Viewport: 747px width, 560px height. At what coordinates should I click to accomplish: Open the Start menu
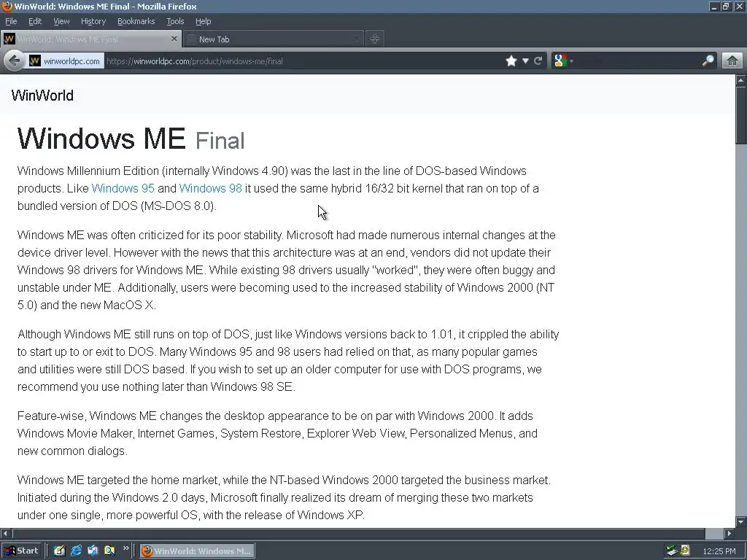[21, 551]
